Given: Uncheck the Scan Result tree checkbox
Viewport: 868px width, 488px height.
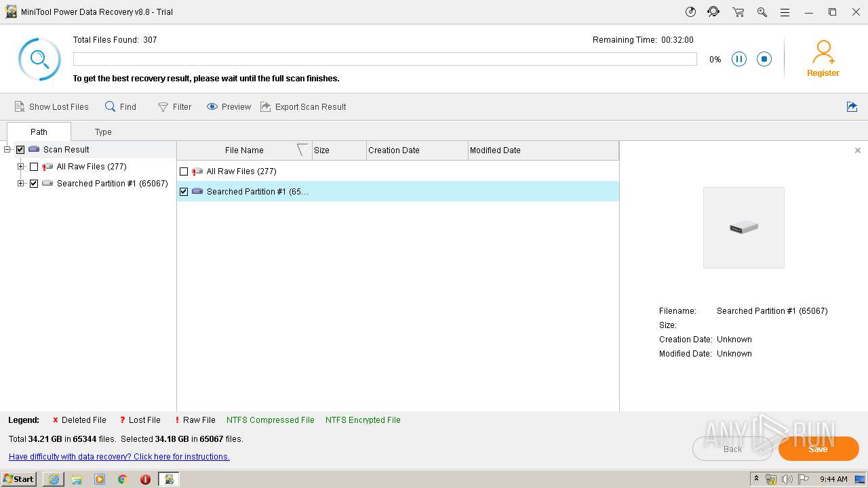Looking at the screenshot, I should [x=20, y=150].
